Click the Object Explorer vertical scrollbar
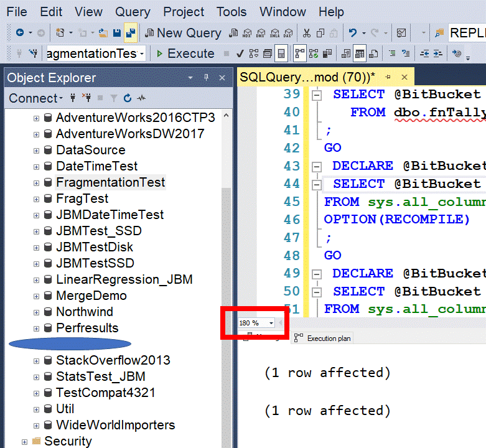Screen dimensions: 486x448 tap(227, 279)
